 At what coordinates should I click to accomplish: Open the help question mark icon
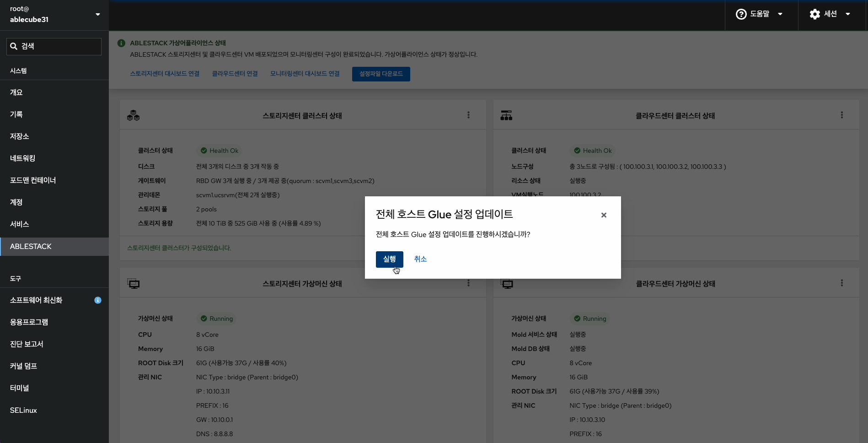tap(740, 14)
